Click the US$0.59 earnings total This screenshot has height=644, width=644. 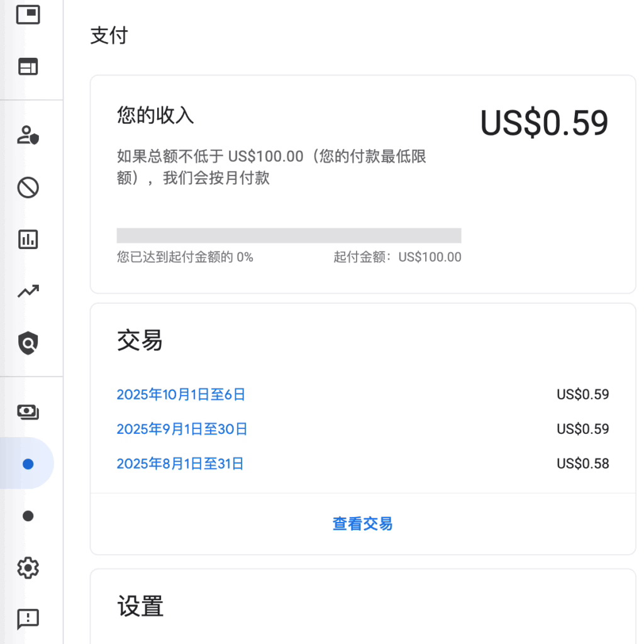click(x=544, y=123)
